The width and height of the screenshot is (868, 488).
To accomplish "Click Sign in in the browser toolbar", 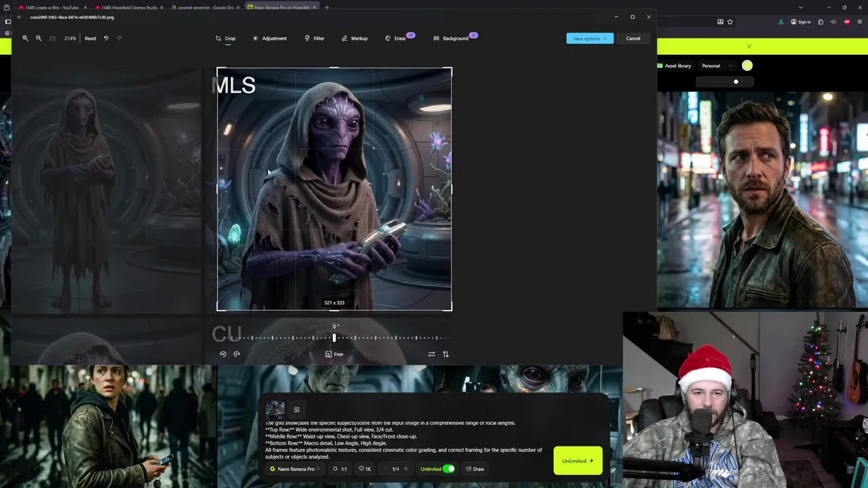I will coord(801,22).
